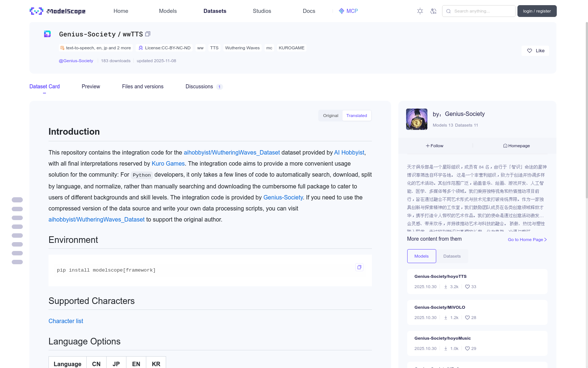The image size is (588, 368).
Task: Open the Genius-Society link in introduction
Action: point(283,197)
